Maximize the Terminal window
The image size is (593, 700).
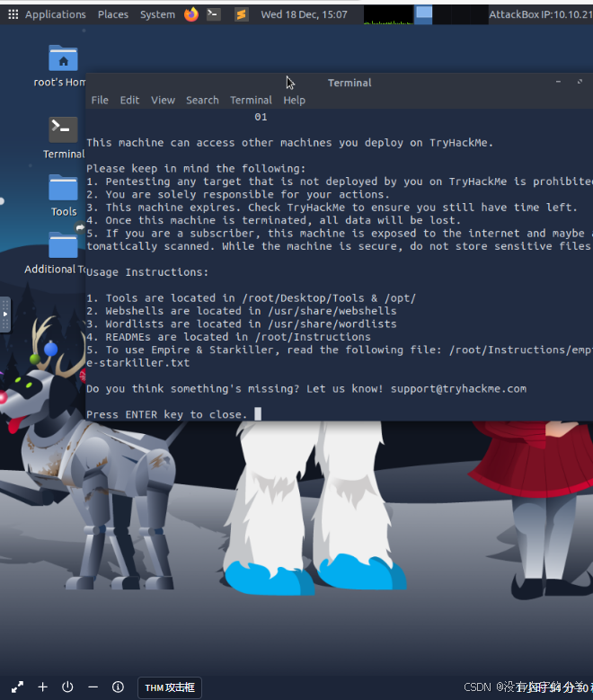580,82
